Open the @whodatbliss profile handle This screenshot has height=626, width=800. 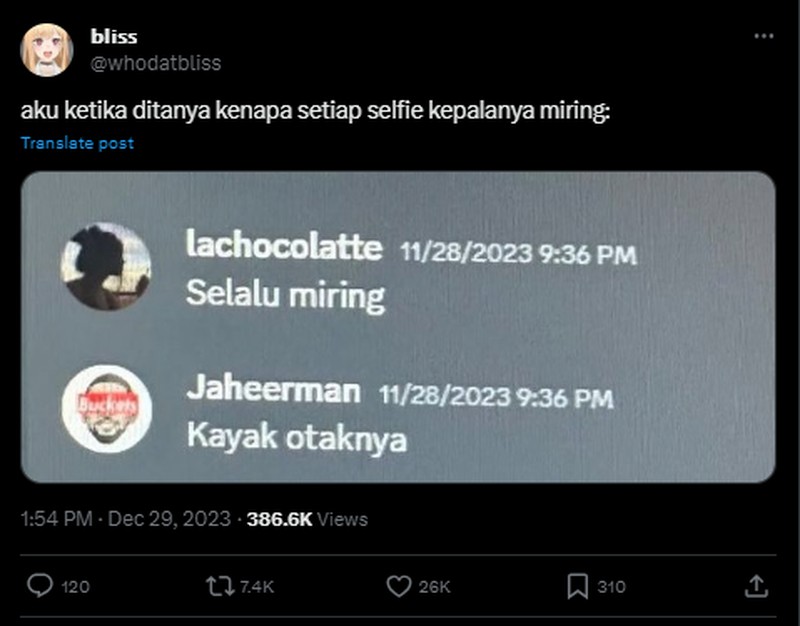click(155, 60)
